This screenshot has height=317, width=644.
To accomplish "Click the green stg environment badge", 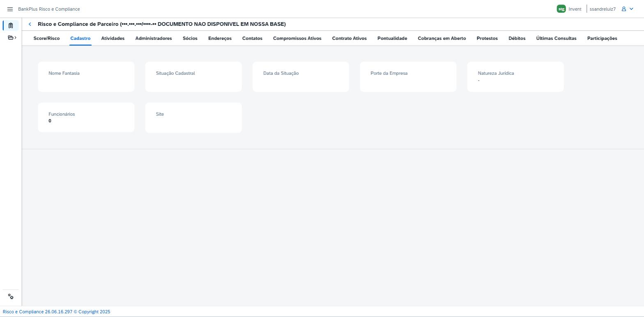I will click(561, 9).
